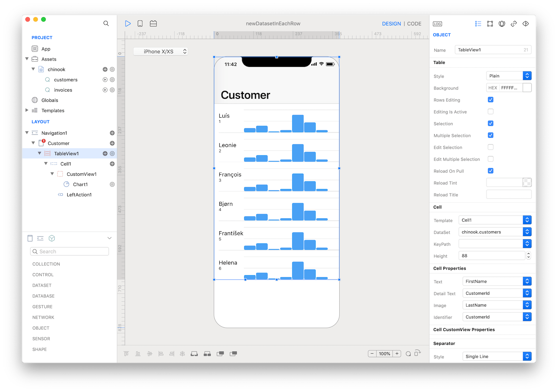Screen dimensions: 558x392
Task: Show the windows library tab icon
Action: point(30,238)
